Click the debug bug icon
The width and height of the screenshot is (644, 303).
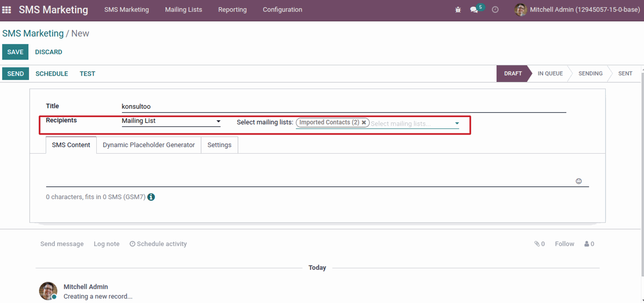(x=458, y=10)
